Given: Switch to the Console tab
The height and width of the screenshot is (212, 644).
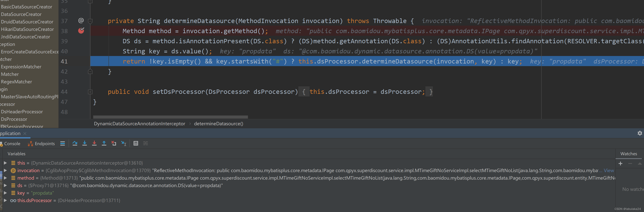Looking at the screenshot, I should coord(12,144).
